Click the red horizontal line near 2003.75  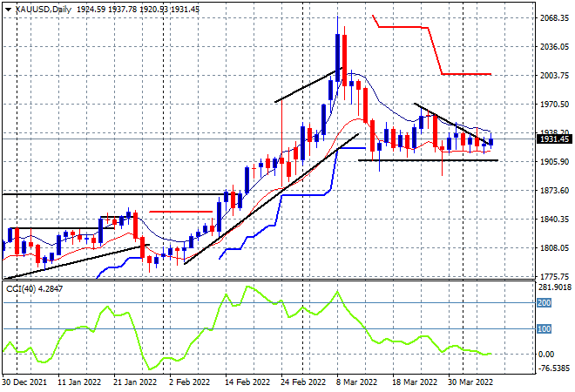click(466, 74)
